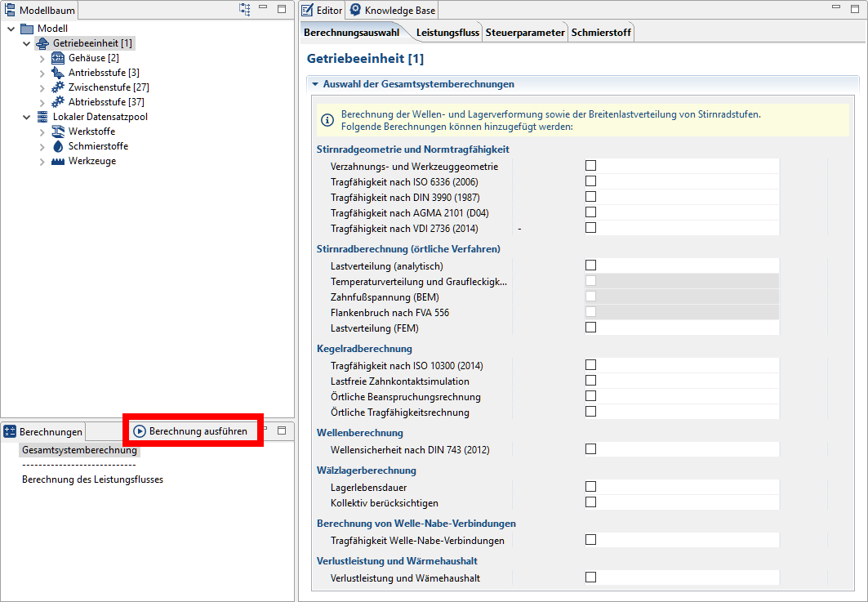Click the Werkzeuge tool icon
868x602 pixels.
point(57,161)
